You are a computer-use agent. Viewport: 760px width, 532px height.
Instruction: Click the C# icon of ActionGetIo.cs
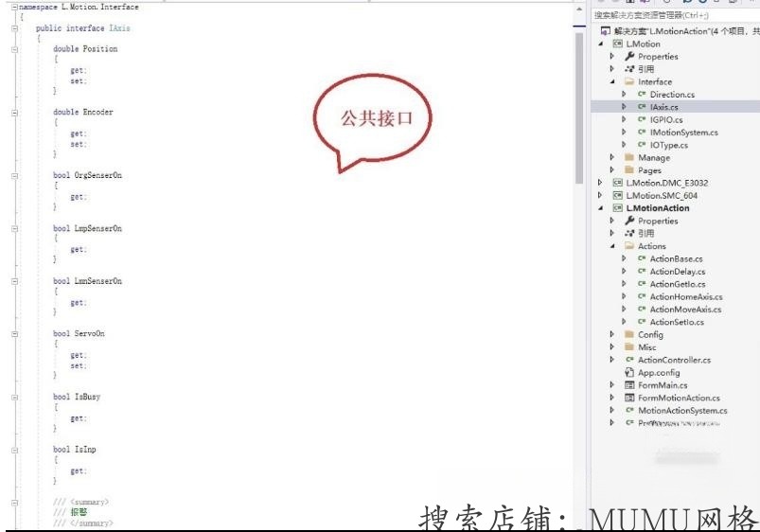pos(642,284)
